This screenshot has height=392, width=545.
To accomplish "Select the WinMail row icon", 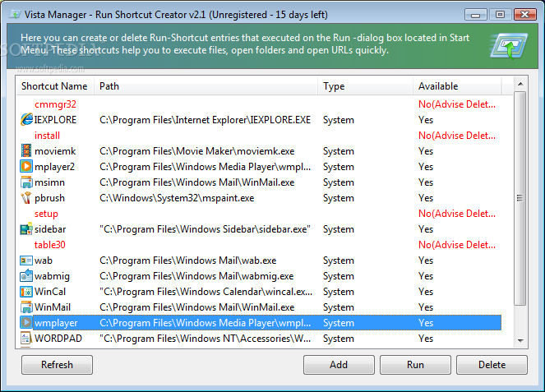I will [x=26, y=307].
